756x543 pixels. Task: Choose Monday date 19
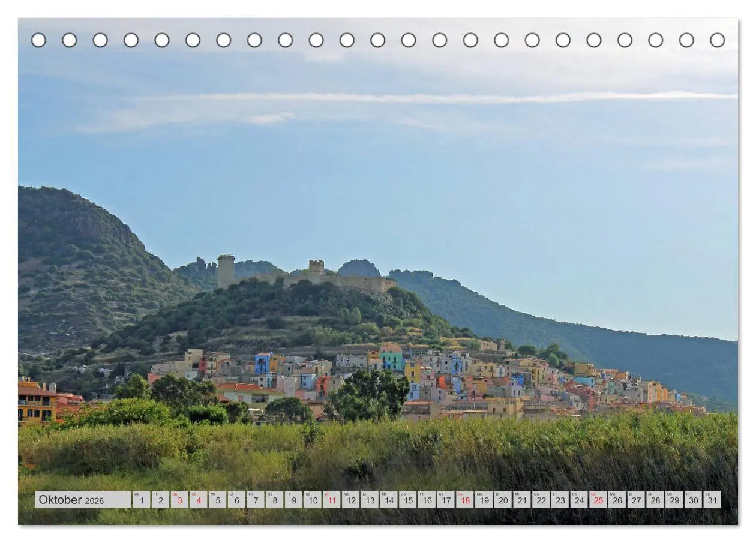coord(484,500)
